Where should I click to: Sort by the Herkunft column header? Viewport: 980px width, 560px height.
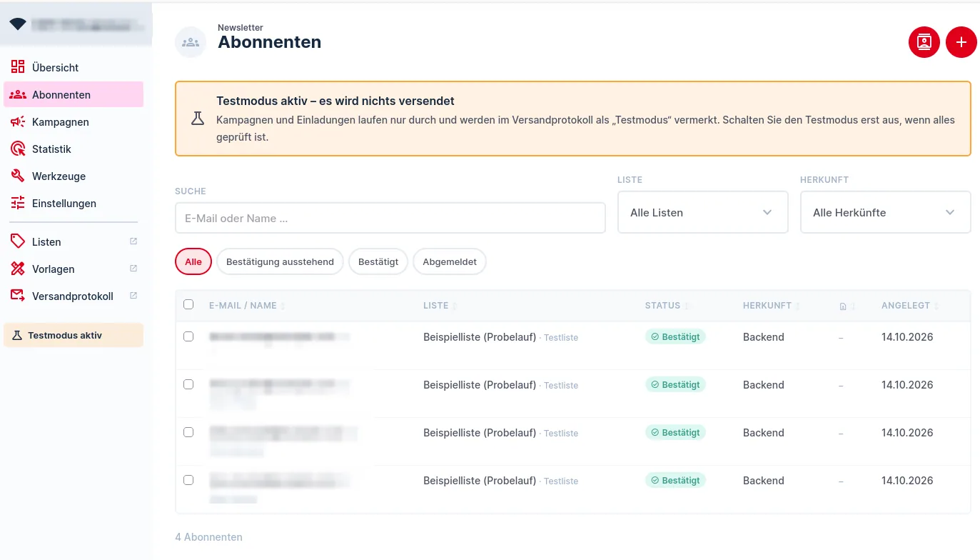771,306
